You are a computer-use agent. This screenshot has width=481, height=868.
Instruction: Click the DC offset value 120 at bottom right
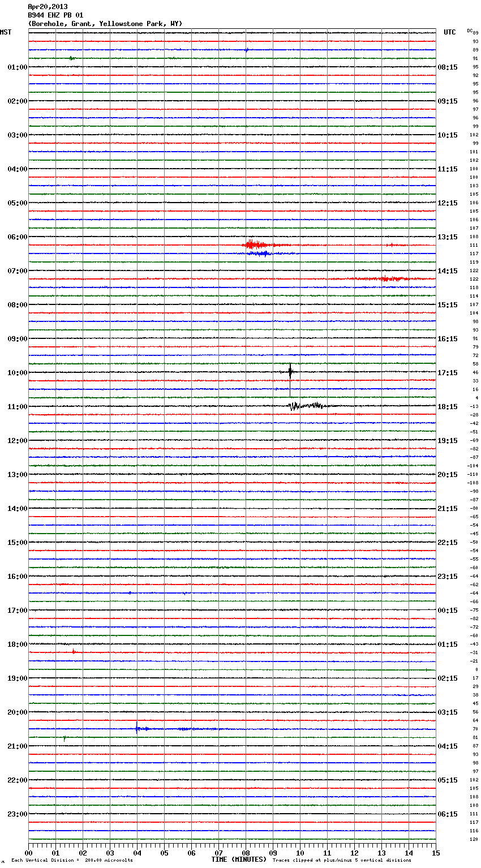(x=474, y=839)
